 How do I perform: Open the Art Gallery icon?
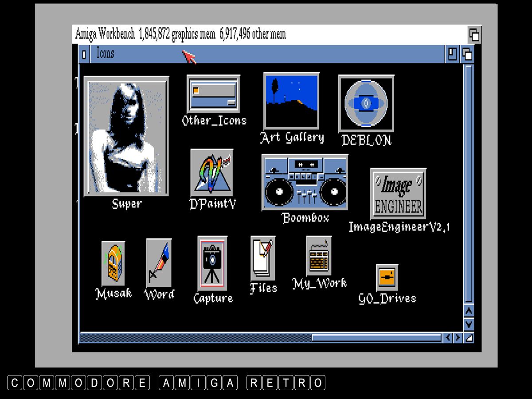point(291,101)
